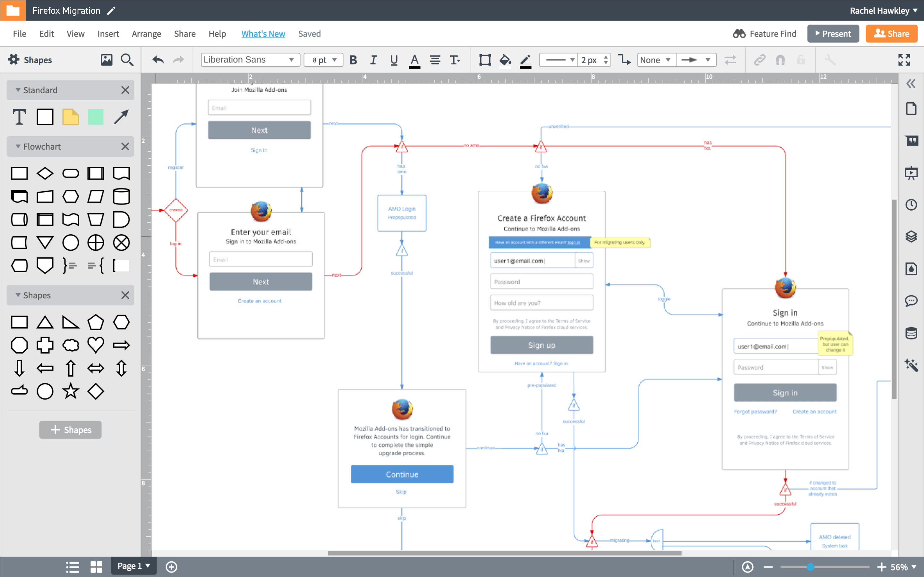
Task: Click the undo arrow icon
Action: (x=158, y=60)
